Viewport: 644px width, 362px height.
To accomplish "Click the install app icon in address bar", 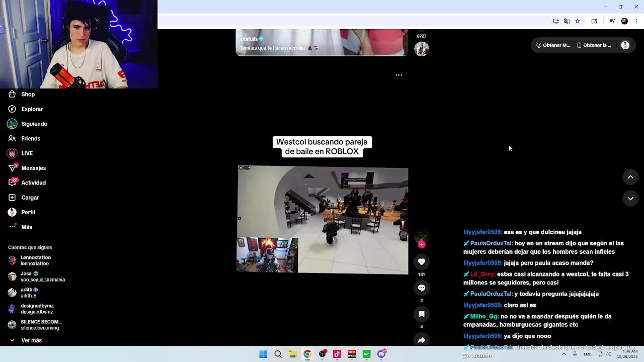I will (556, 21).
